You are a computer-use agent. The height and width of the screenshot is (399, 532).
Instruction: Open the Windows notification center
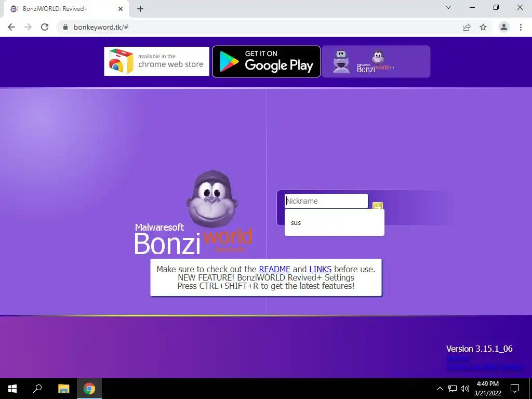[515, 389]
